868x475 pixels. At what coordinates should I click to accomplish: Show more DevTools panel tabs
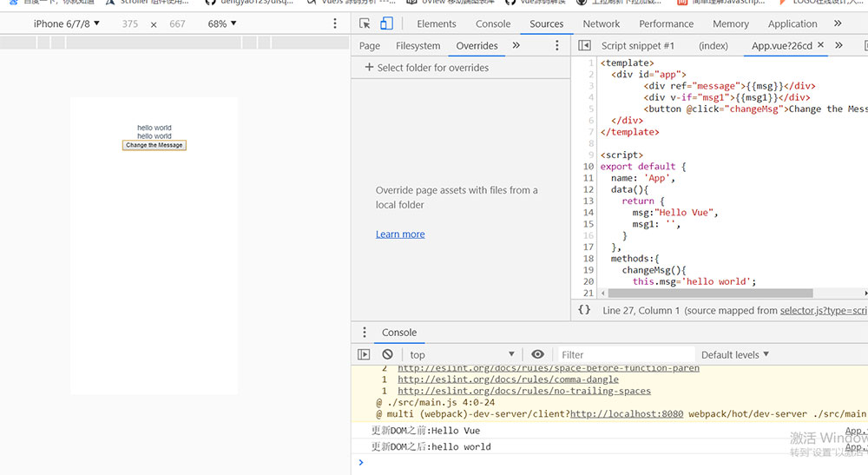pyautogui.click(x=838, y=23)
